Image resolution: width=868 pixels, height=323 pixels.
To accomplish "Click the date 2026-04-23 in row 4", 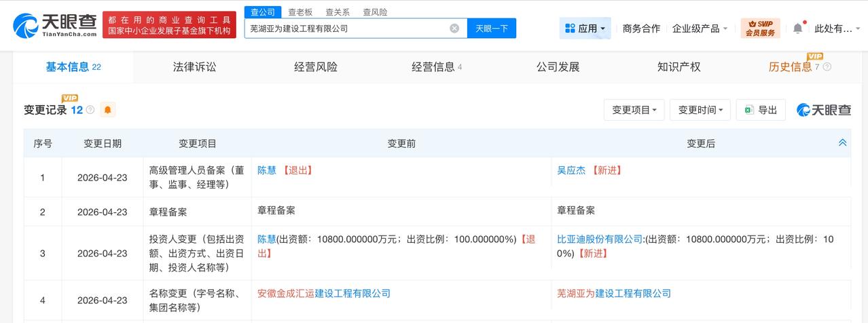I will [x=103, y=300].
